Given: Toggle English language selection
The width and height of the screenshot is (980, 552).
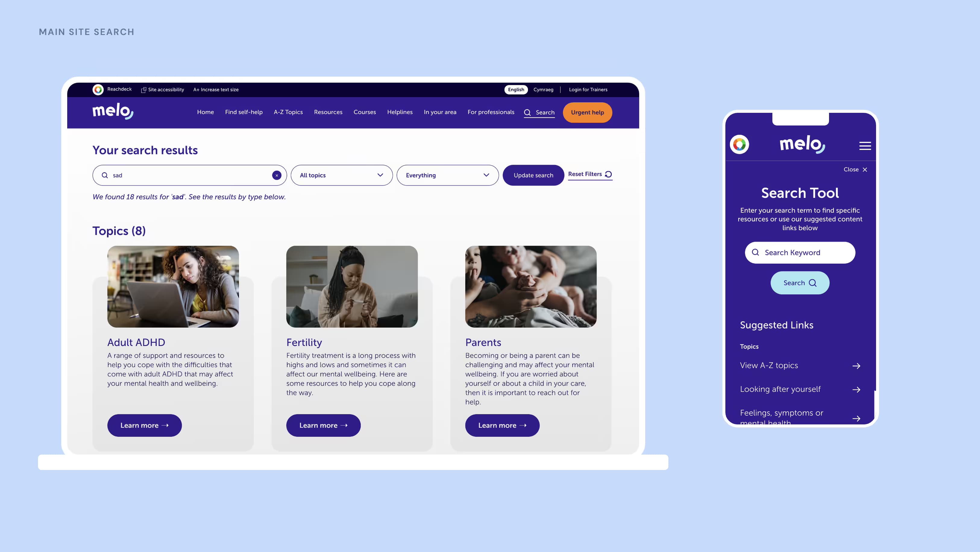Looking at the screenshot, I should coord(516,90).
